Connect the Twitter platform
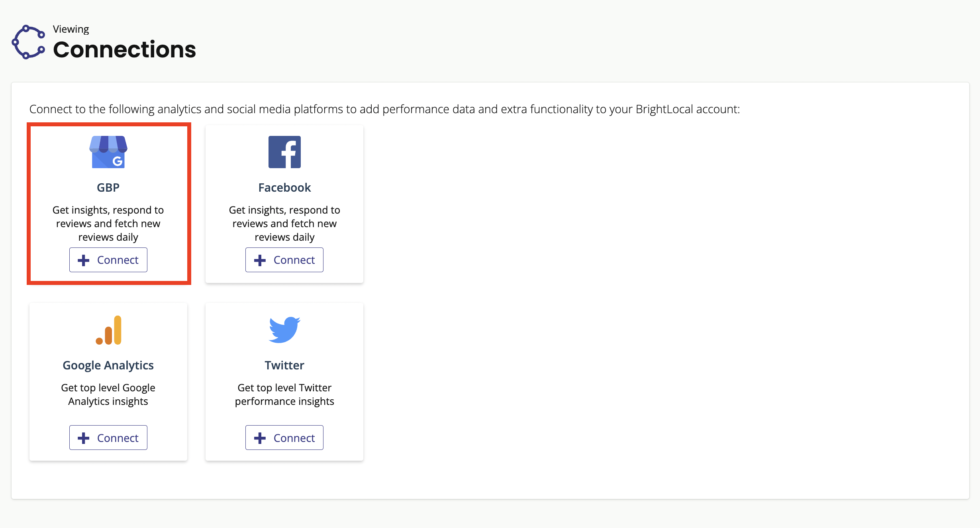Screen dimensions: 980x528 [x=284, y=438]
